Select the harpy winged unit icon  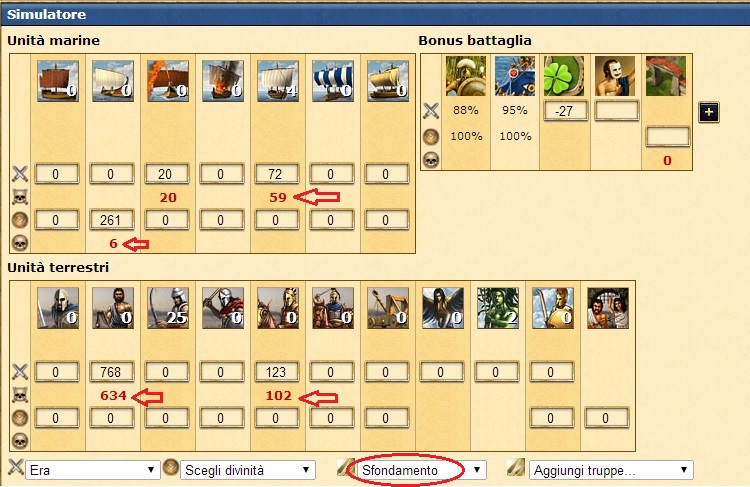pos(442,308)
